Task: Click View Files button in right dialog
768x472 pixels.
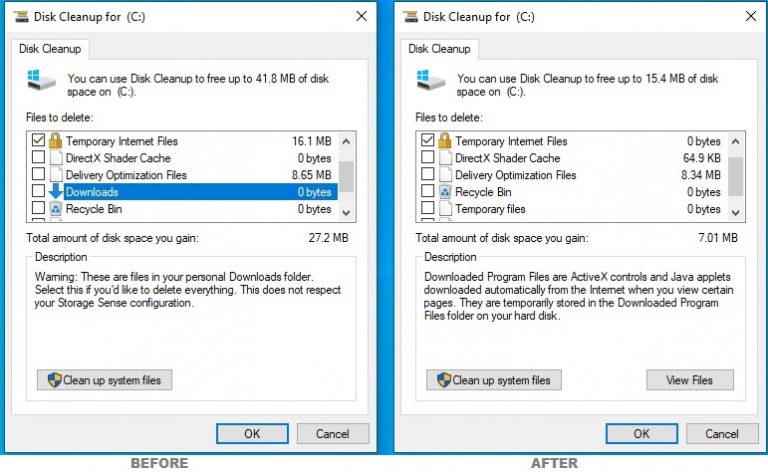Action: tap(690, 380)
